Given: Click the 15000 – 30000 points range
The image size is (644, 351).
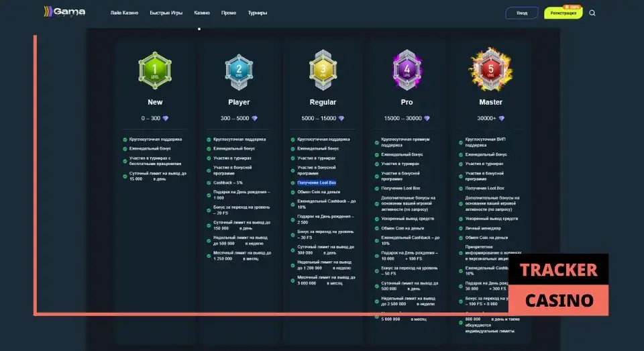Looking at the screenshot, I should click(x=402, y=118).
